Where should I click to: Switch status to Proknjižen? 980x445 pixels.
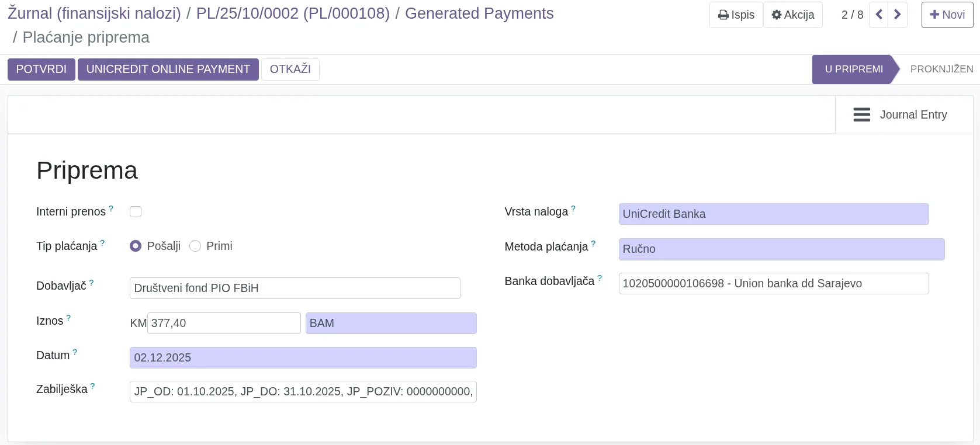tap(941, 69)
